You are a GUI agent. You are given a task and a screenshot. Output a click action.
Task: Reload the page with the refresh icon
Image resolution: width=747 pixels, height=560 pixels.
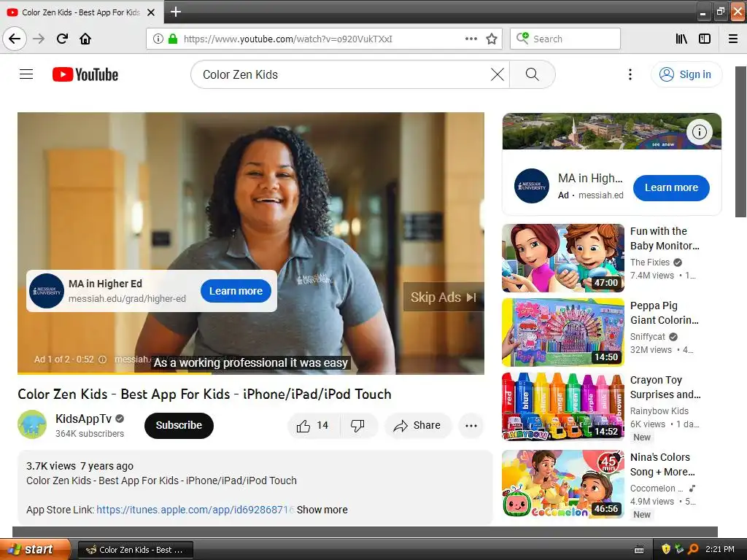pos(62,39)
